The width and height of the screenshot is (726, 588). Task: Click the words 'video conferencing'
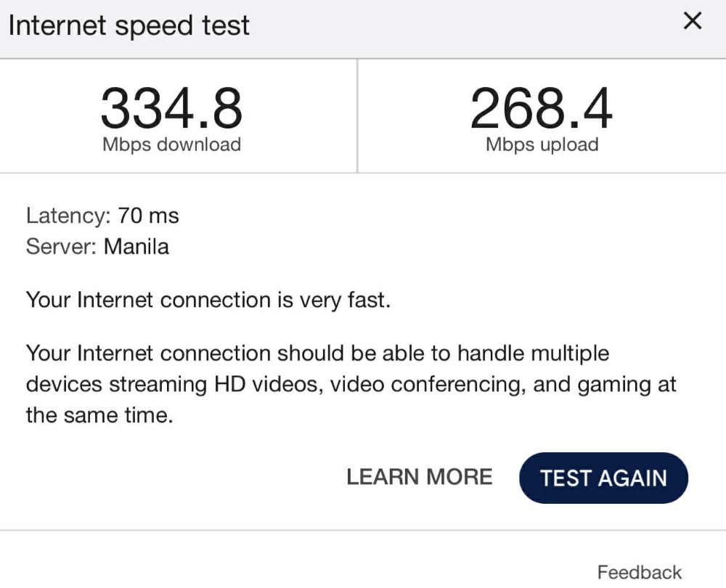click(426, 385)
